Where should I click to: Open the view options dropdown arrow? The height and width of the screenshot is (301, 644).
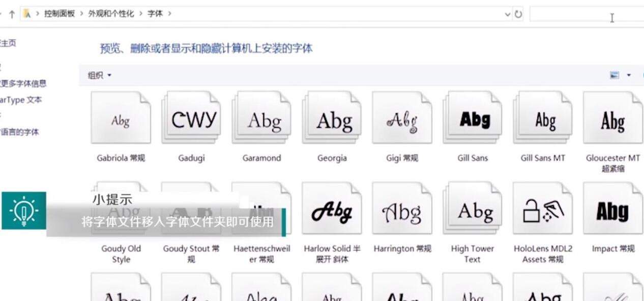coord(629,75)
